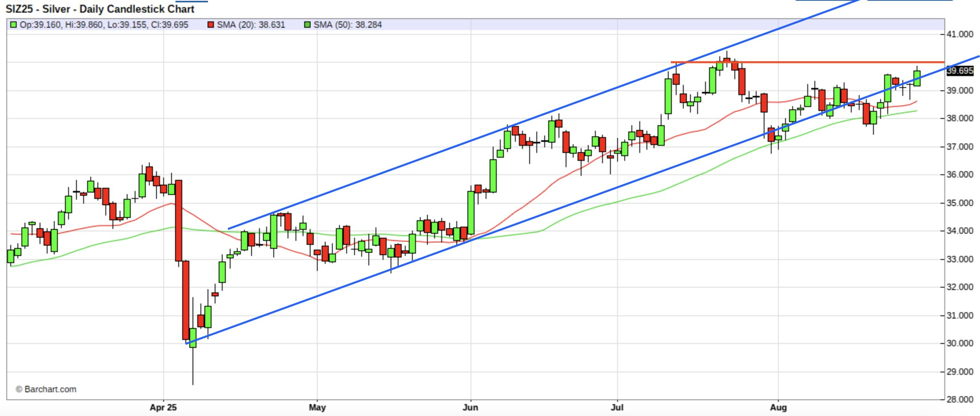Select the chart title 'SIZ25 - Silver - Daily Candlestick Chart'

pos(100,9)
